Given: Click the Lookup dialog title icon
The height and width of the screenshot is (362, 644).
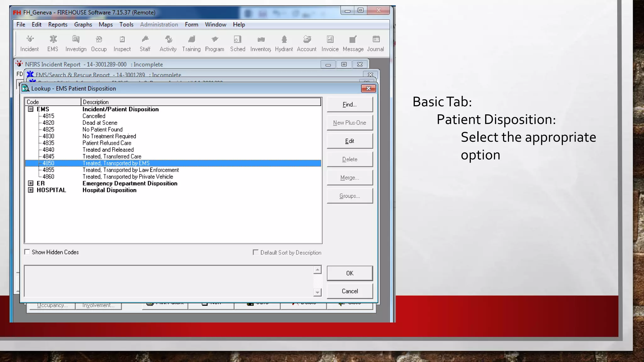Looking at the screenshot, I should pyautogui.click(x=26, y=88).
